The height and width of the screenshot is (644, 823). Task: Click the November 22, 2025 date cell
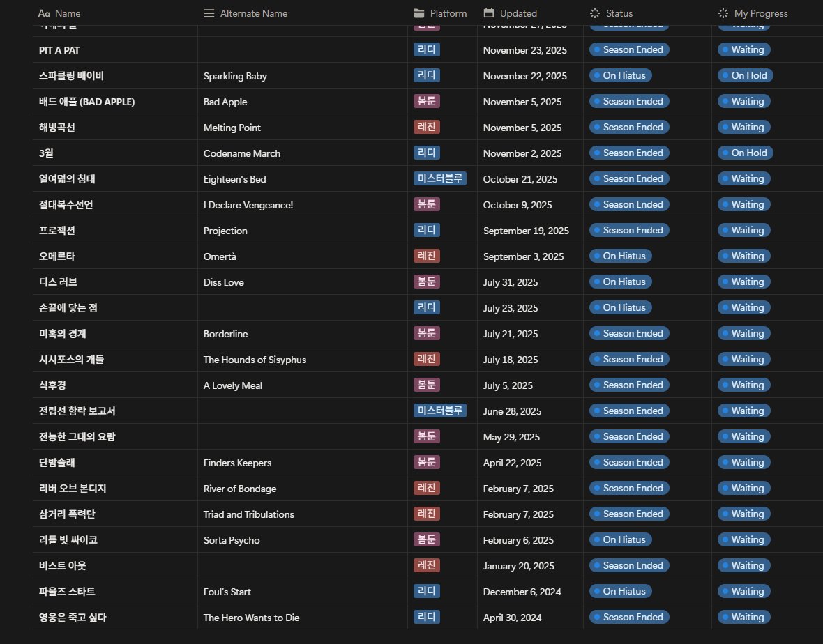[525, 76]
